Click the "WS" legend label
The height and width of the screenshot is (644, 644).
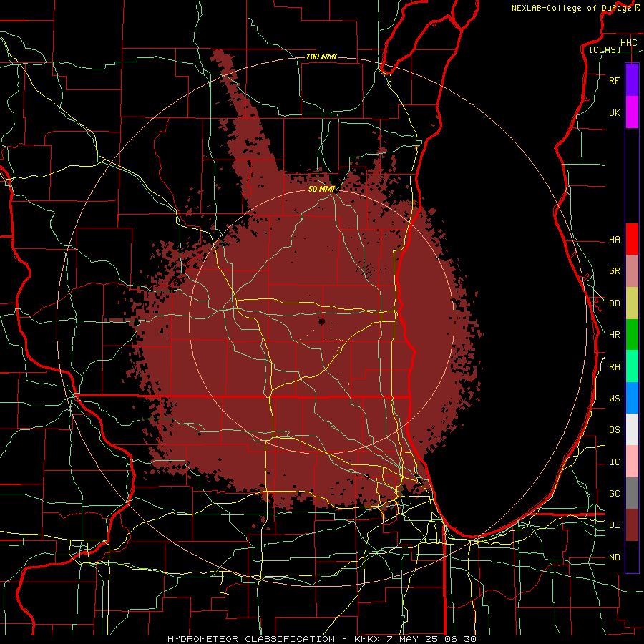614,399
